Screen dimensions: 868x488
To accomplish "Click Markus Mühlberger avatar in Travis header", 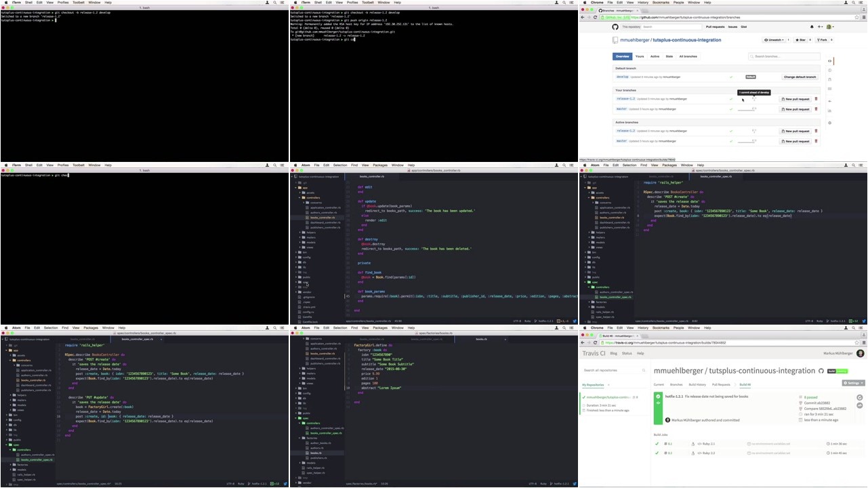I will tap(860, 353).
